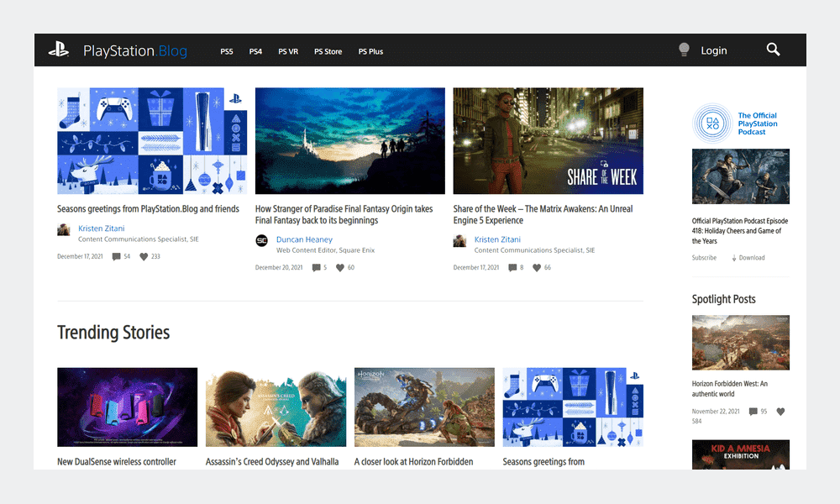This screenshot has width=840, height=504.
Task: Click The Official PlayStation Podcast title
Action: (758, 123)
